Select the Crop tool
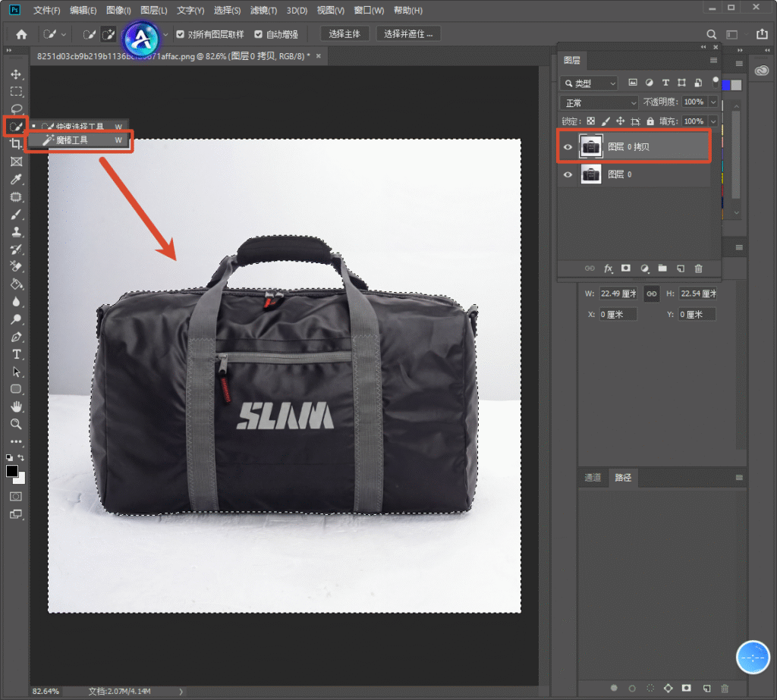This screenshot has width=777, height=700. point(16,144)
